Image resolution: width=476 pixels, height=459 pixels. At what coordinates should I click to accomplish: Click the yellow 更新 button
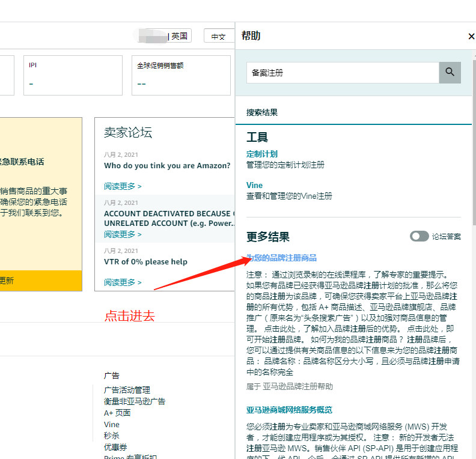(41, 281)
